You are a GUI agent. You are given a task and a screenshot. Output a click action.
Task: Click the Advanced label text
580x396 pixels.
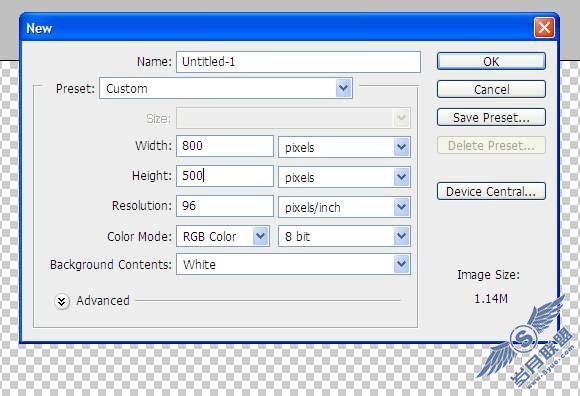tap(103, 301)
